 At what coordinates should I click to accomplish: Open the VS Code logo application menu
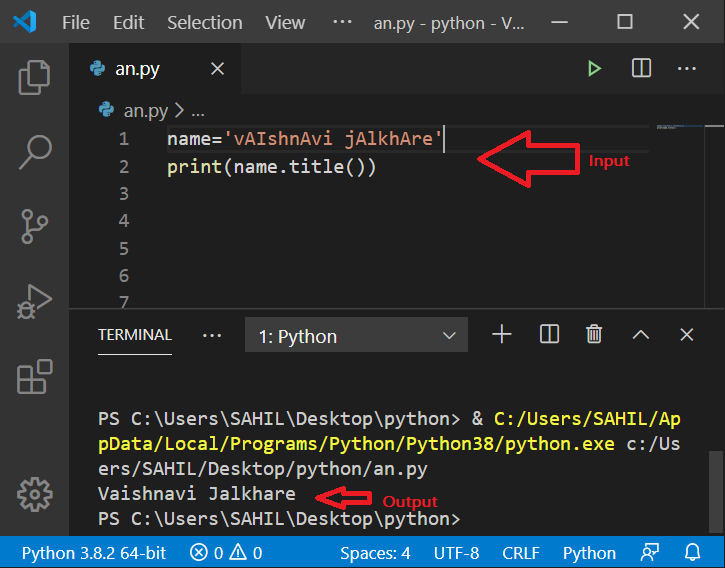[x=25, y=22]
